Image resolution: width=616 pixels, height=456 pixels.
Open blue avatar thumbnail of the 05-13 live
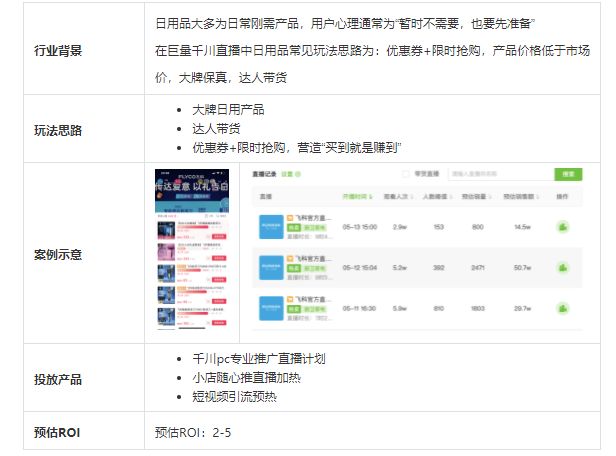tap(271, 227)
